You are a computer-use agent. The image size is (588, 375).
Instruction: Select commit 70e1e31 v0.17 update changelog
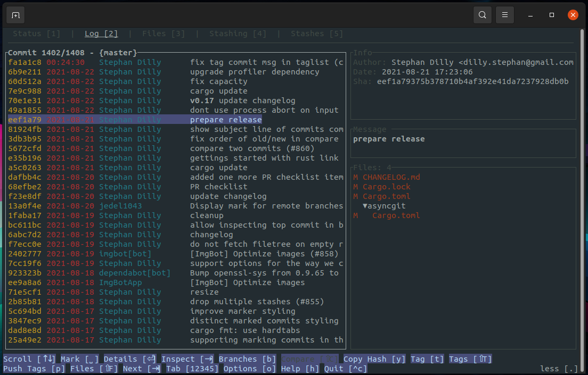(x=176, y=101)
